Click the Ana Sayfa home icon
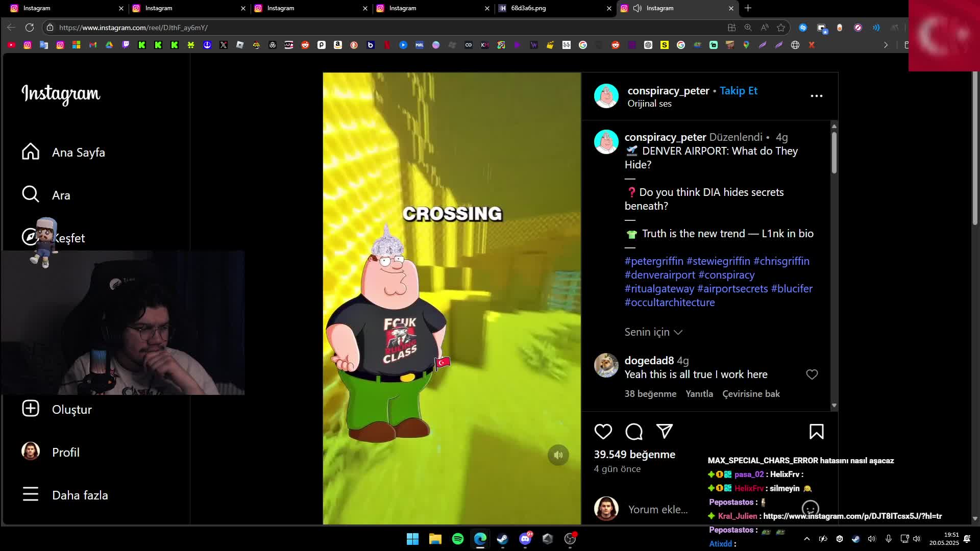The height and width of the screenshot is (551, 980). coord(31,152)
